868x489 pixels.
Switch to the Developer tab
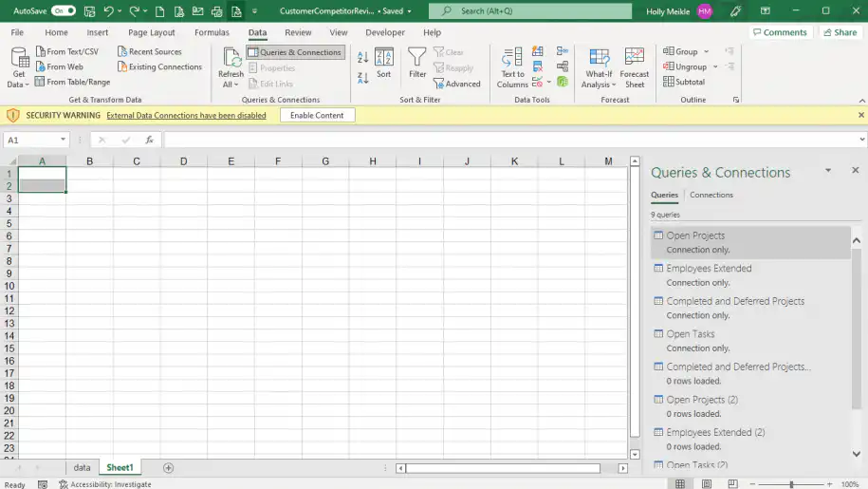385,32
